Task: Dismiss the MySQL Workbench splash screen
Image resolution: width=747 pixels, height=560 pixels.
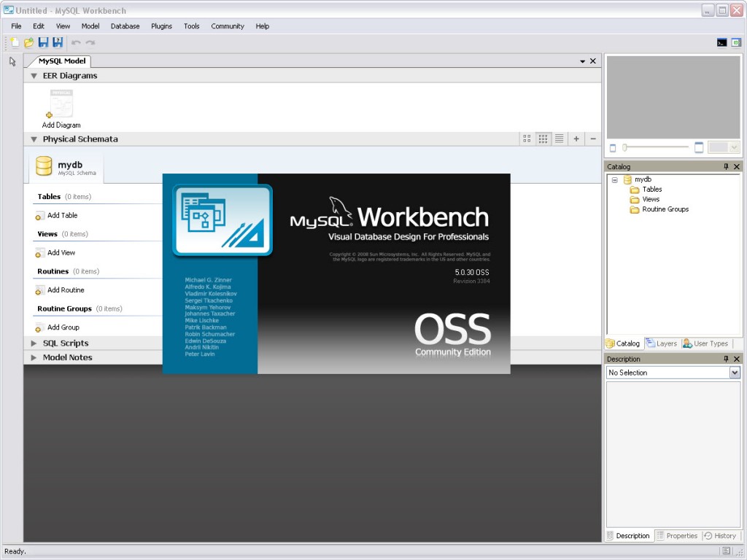Action: [x=336, y=273]
